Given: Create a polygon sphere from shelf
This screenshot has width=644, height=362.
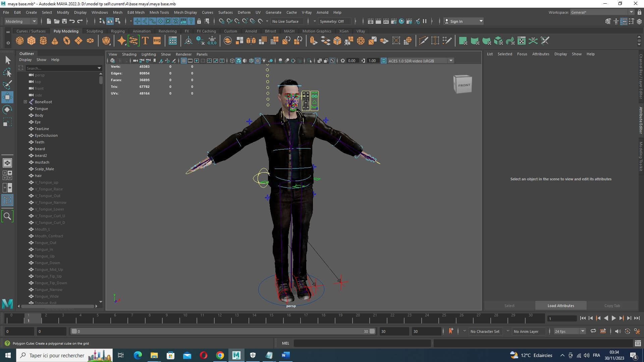Looking at the screenshot, I should 20,41.
